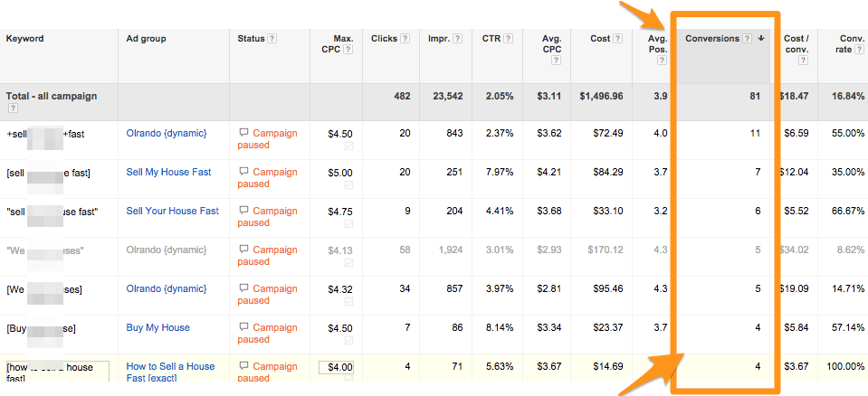
Task: Sort by the Keyword column header
Action: coord(24,39)
